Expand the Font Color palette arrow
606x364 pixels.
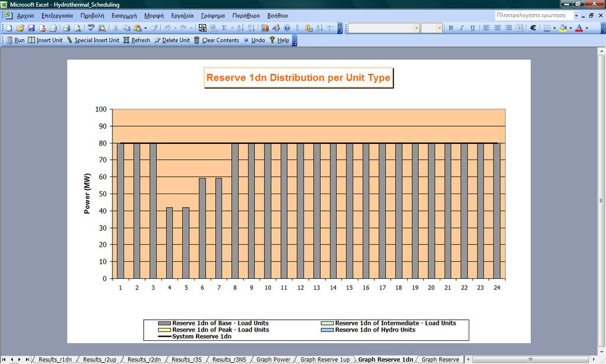(x=586, y=28)
